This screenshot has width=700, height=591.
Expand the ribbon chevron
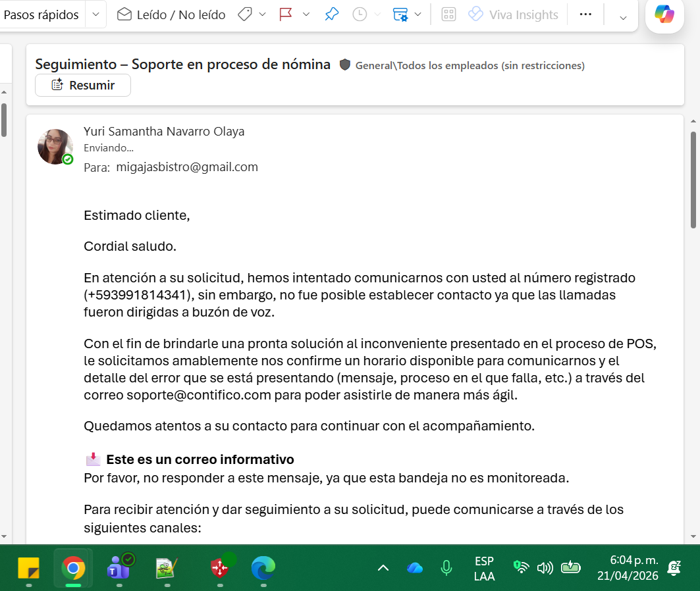click(623, 18)
